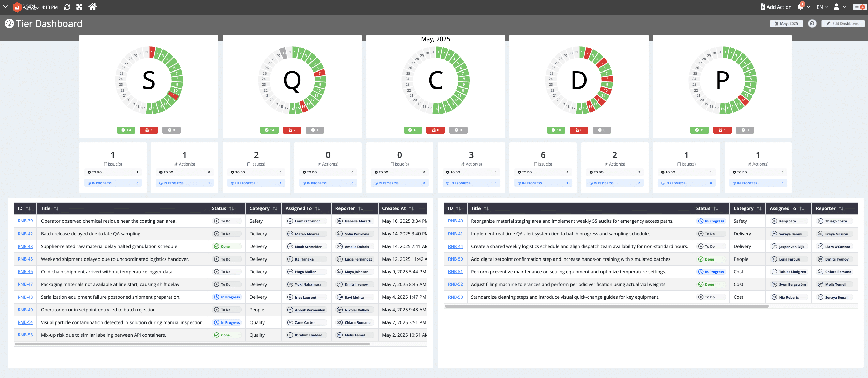The image size is (868, 378).
Task: Click Edit Dashboard button
Action: [843, 23]
